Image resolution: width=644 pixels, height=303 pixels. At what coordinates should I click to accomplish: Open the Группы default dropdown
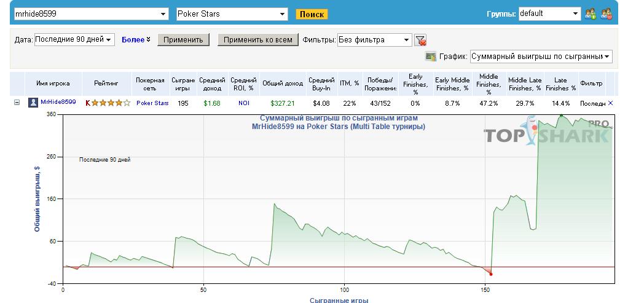575,14
